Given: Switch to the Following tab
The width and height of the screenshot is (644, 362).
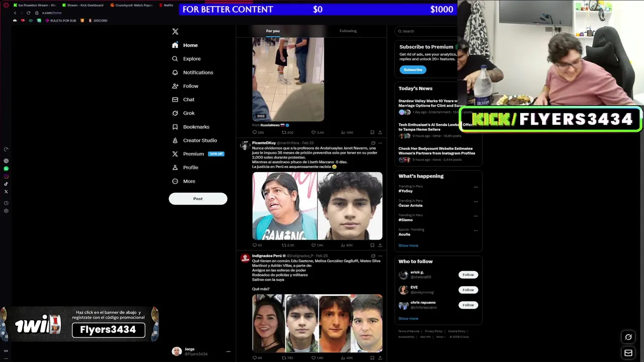Looking at the screenshot, I should [x=348, y=31].
